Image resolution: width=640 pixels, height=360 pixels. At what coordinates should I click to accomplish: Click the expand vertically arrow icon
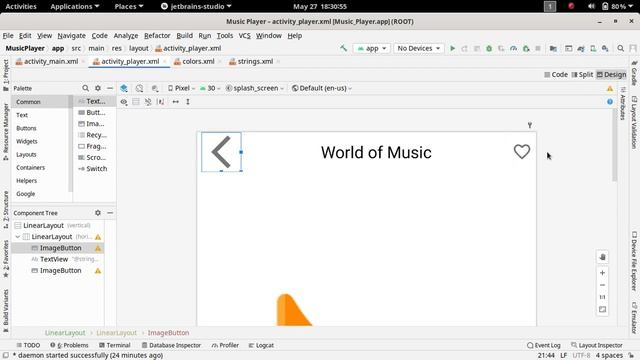[188, 102]
